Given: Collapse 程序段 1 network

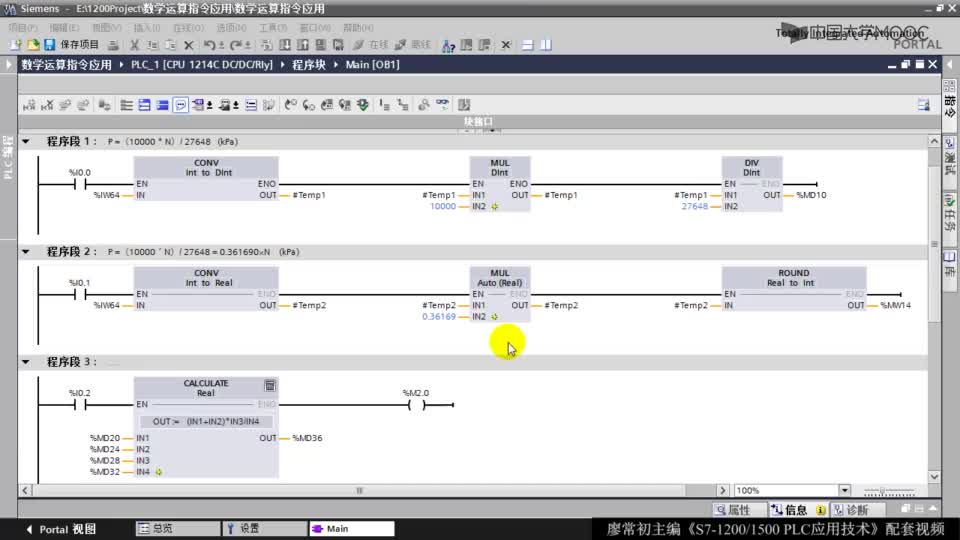Looking at the screenshot, I should (x=26, y=141).
